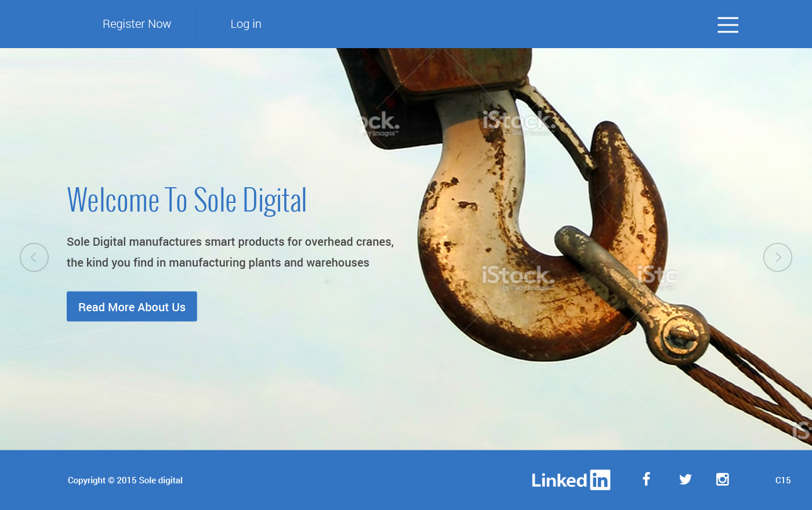Screen dimensions: 812x510
Task: Open the Facebook icon link
Action: point(646,479)
